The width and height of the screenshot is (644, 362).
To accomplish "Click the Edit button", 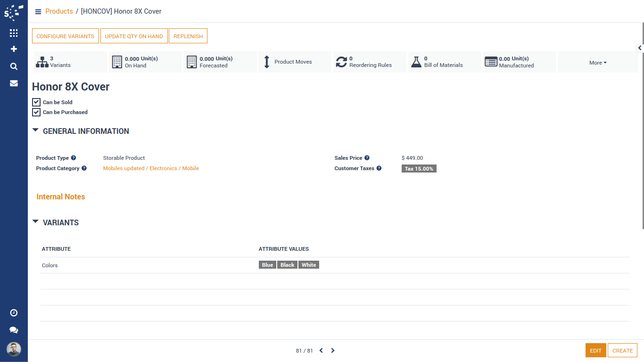I will [x=595, y=351].
